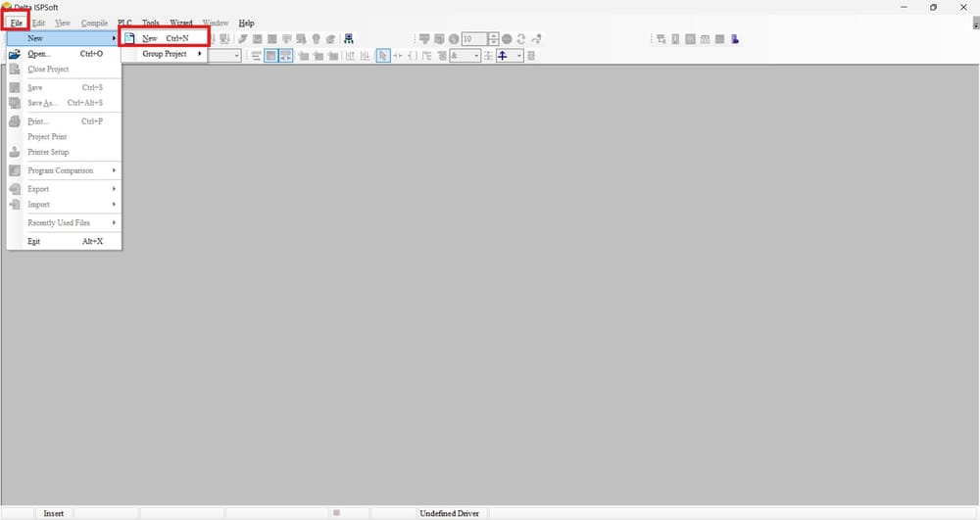Click the blue icon in right toolbar
Viewport: 980px width, 520px height.
(735, 39)
